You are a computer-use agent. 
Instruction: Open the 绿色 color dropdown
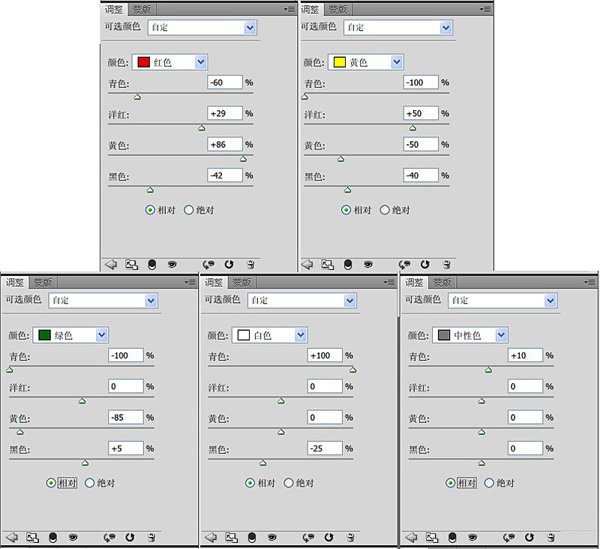(x=71, y=335)
